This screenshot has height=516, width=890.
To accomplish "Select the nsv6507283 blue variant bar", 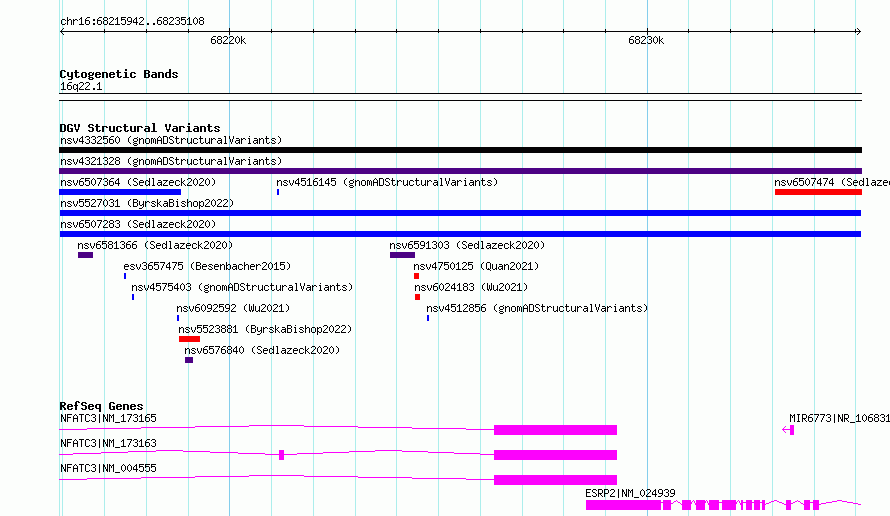I will pos(460,234).
